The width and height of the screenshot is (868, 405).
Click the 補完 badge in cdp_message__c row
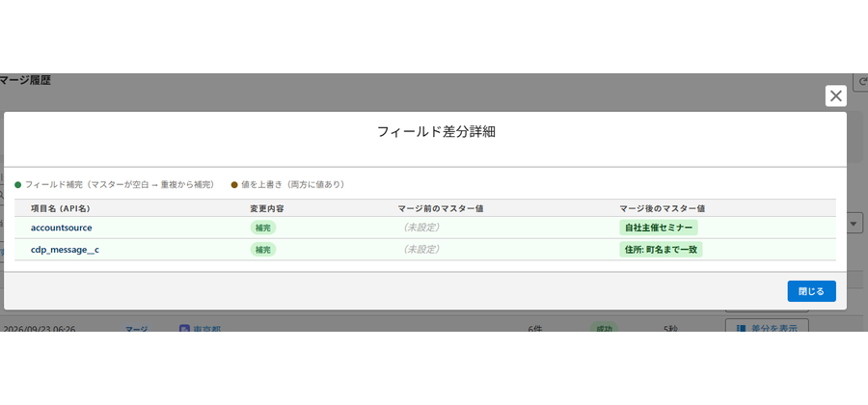coord(263,250)
